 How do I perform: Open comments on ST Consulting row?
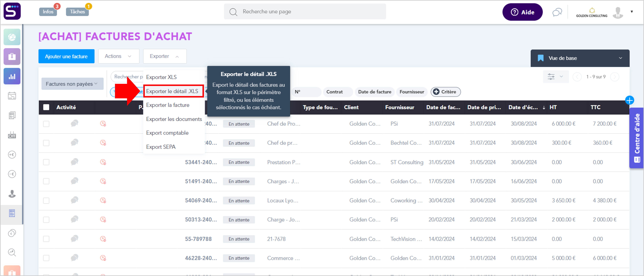point(75,162)
